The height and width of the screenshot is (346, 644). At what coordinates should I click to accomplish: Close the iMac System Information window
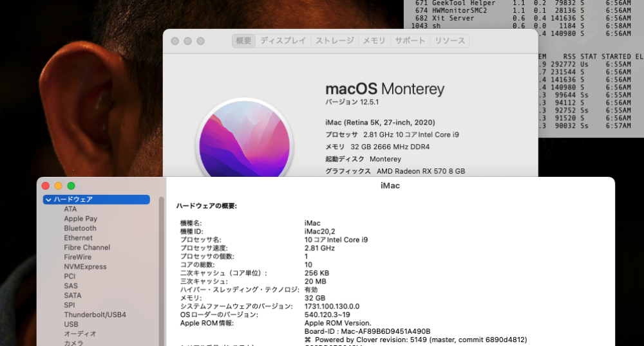(46, 186)
